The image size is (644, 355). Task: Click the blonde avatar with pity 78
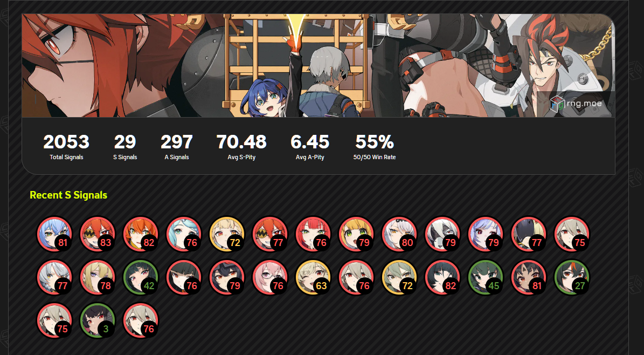98,278
